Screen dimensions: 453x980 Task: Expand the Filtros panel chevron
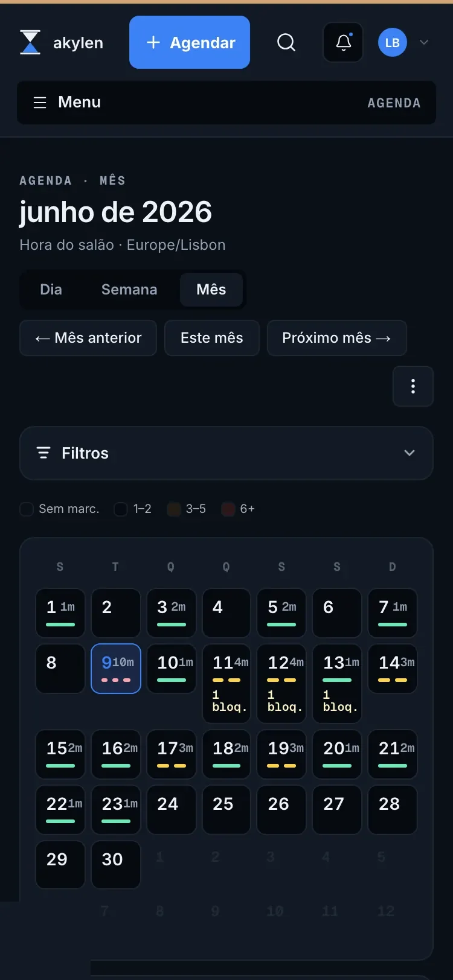pyautogui.click(x=410, y=453)
